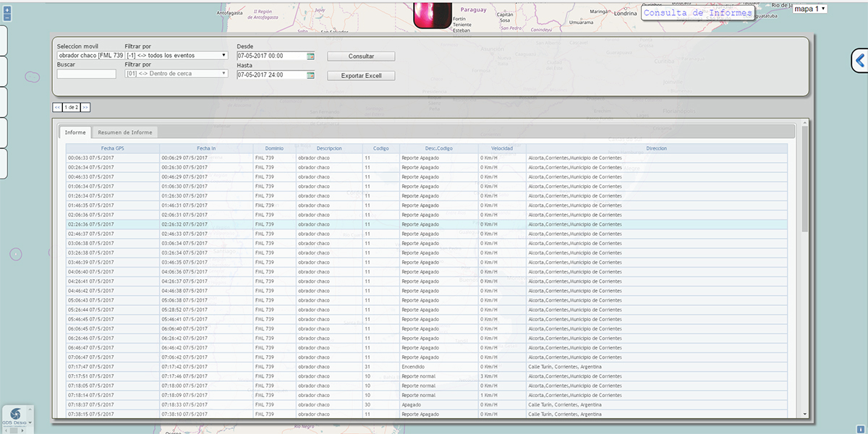Click the Exportar Excell button
The height and width of the screenshot is (434, 868).
pyautogui.click(x=361, y=76)
